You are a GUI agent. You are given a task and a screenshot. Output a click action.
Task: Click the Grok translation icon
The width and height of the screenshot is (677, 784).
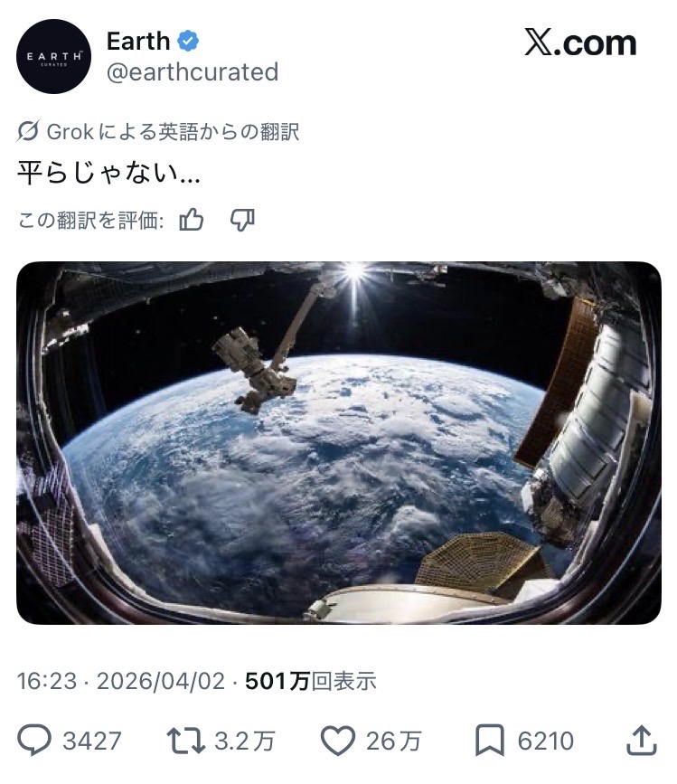click(28, 132)
